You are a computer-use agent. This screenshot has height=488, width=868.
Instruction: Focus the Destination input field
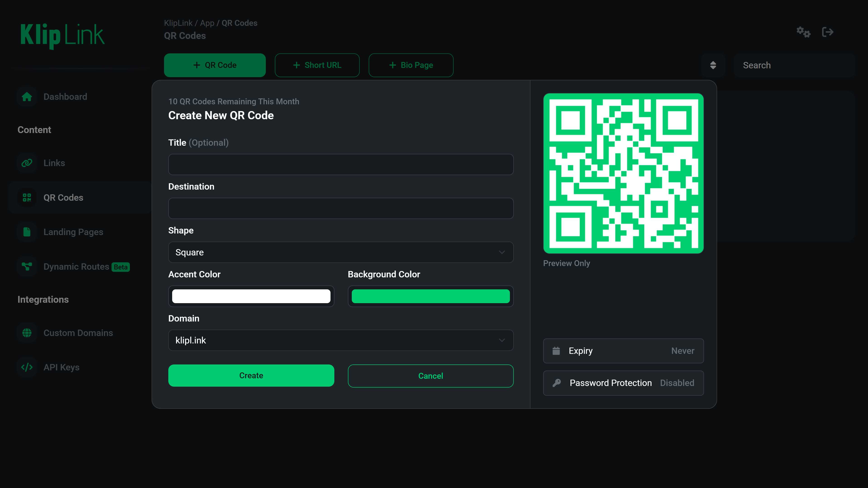(341, 208)
